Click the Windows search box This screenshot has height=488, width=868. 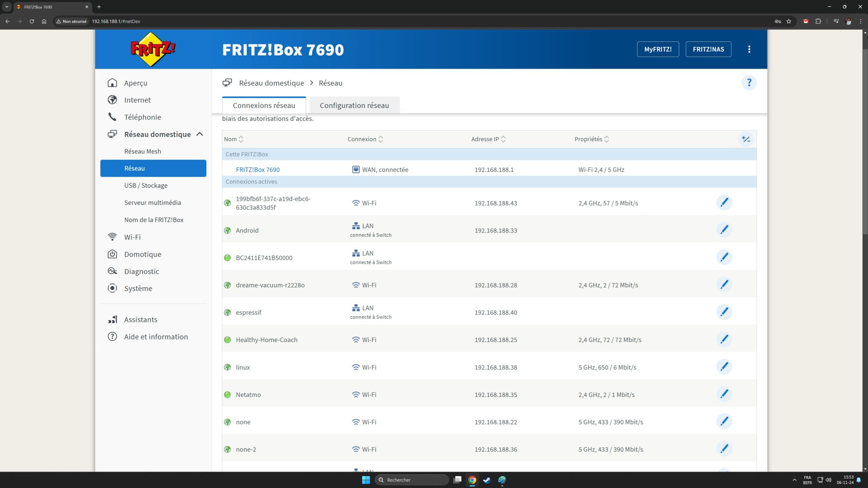click(x=412, y=480)
